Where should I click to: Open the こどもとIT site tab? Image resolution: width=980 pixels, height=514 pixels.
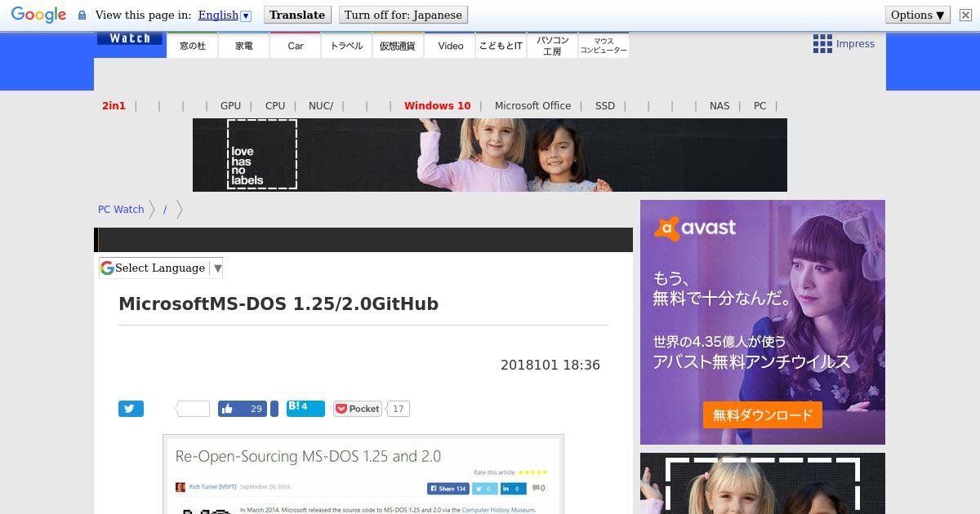pos(501,46)
